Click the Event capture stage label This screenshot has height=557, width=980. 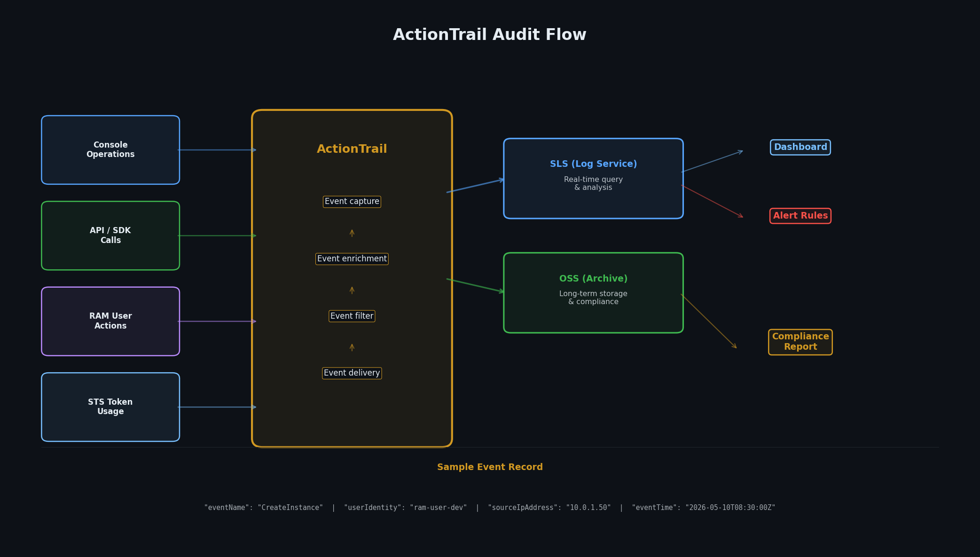pyautogui.click(x=352, y=202)
